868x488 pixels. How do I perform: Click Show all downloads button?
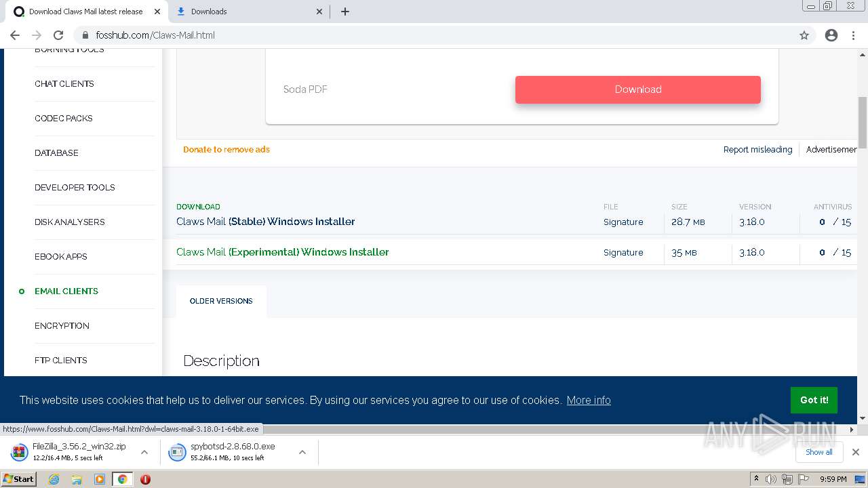[818, 452]
